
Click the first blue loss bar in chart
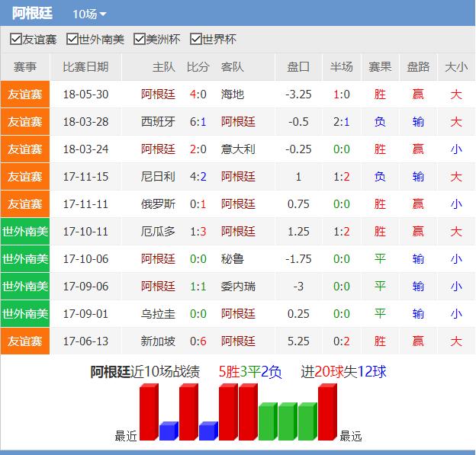(x=168, y=431)
